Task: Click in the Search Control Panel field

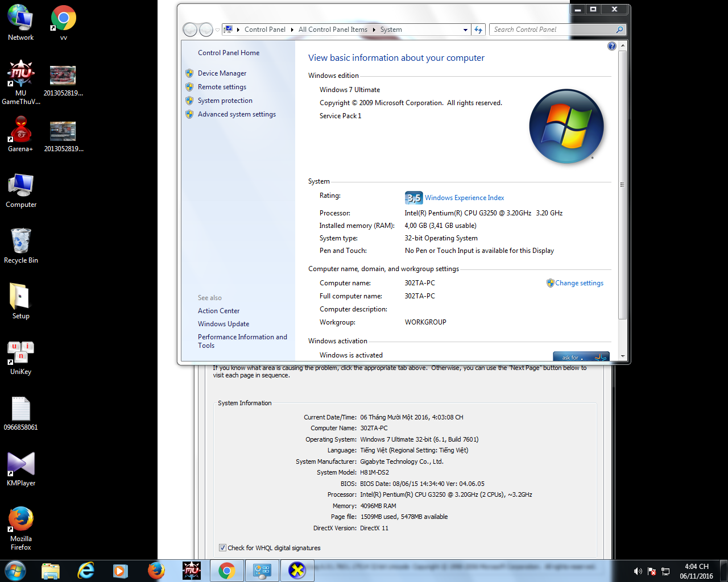Action: [x=552, y=30]
